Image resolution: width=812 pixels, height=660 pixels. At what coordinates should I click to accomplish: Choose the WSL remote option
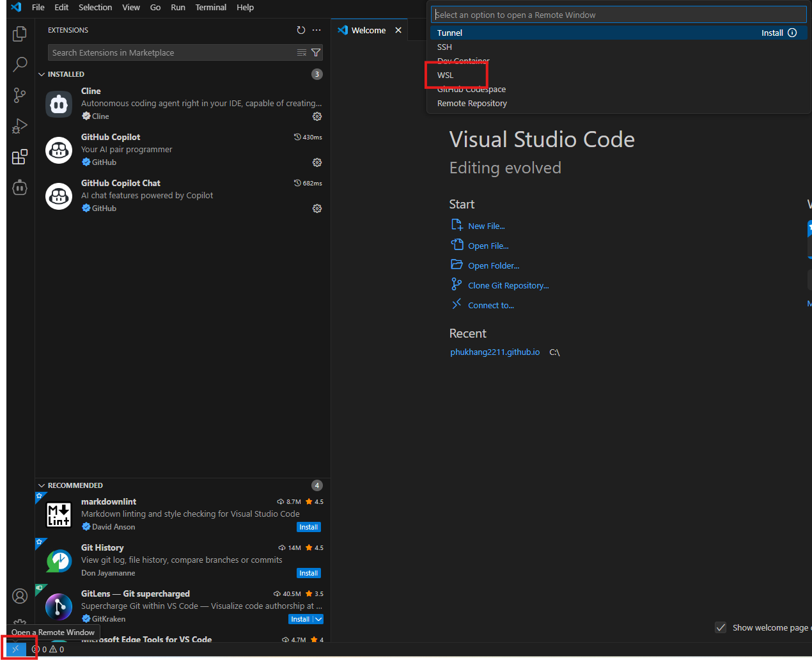[618, 75]
